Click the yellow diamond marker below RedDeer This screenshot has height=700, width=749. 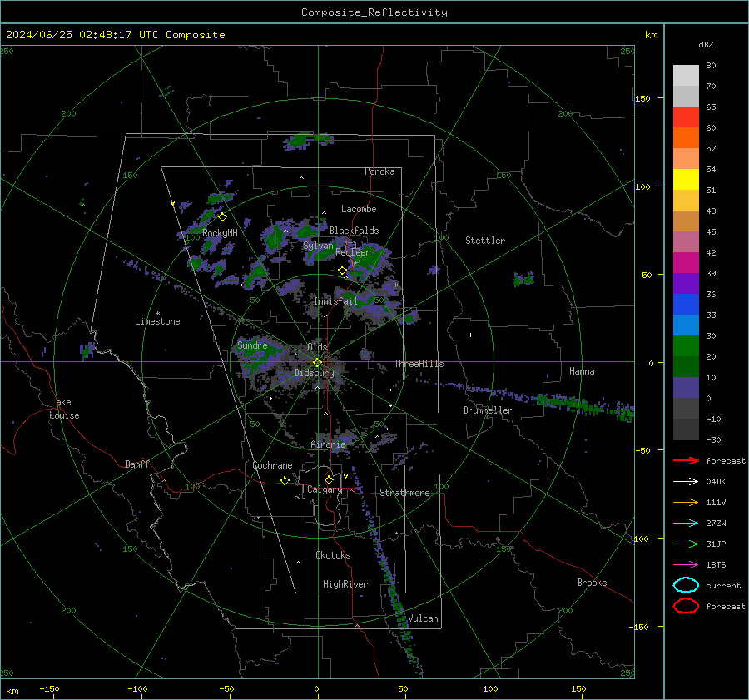343,271
